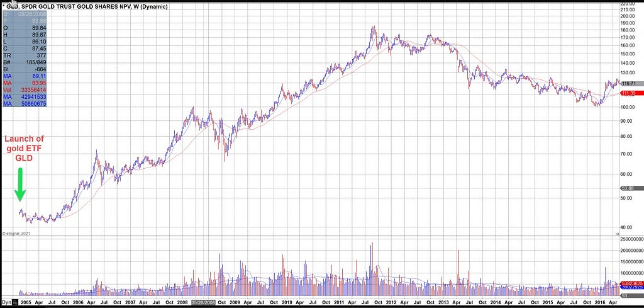This screenshot has height=308, width=644.
Task: Click the 100000000 label on volume axis
Action: coord(631,273)
